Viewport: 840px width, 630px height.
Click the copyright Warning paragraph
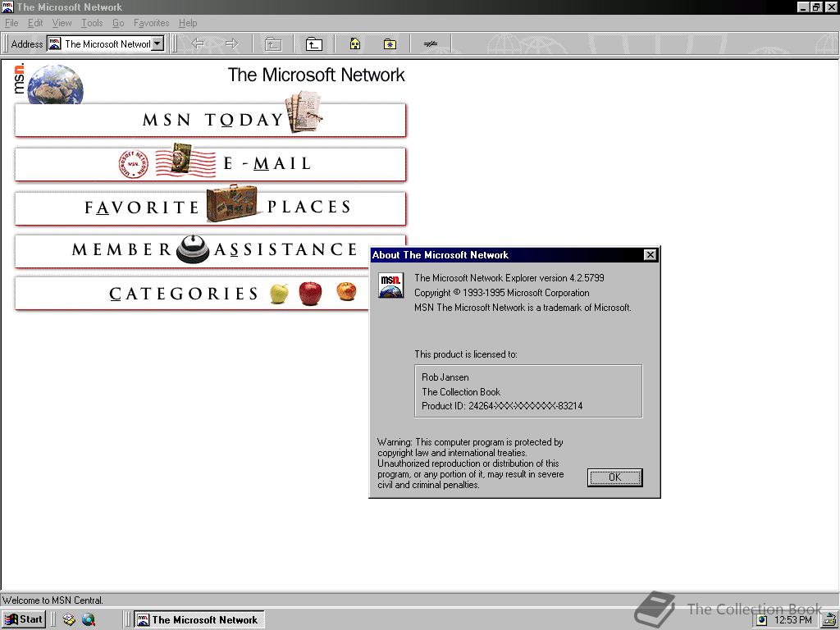[x=470, y=463]
